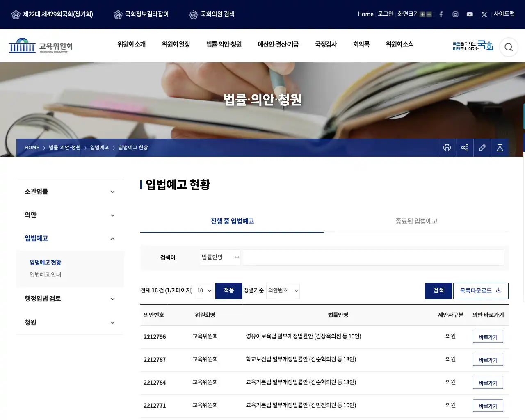Screen dimensions: 525x420
Task: Click 로그인 in the top bar
Action: [x=386, y=14]
